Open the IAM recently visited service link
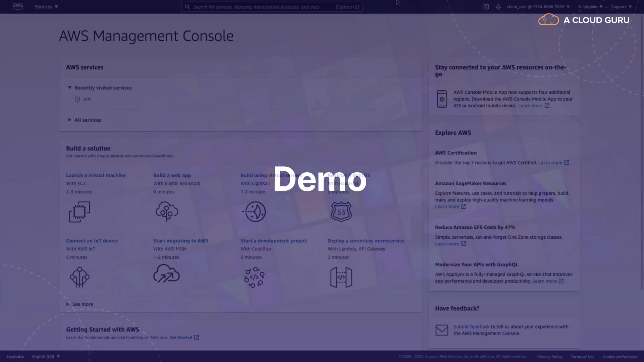This screenshot has height=362, width=644. (87, 100)
